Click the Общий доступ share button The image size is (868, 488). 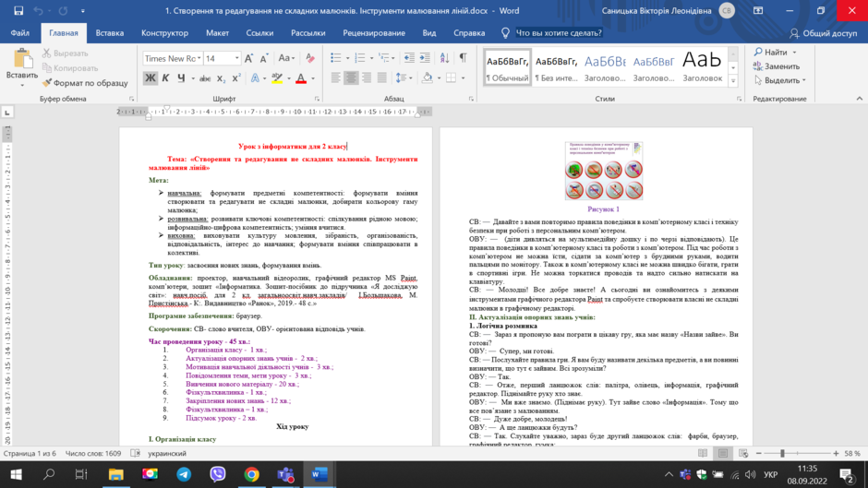tap(823, 33)
